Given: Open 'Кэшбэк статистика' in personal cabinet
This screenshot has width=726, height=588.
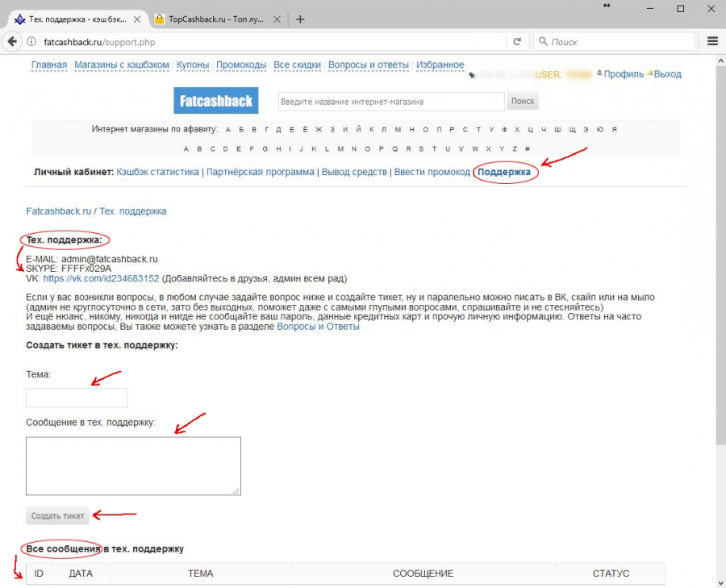Looking at the screenshot, I should (x=157, y=172).
